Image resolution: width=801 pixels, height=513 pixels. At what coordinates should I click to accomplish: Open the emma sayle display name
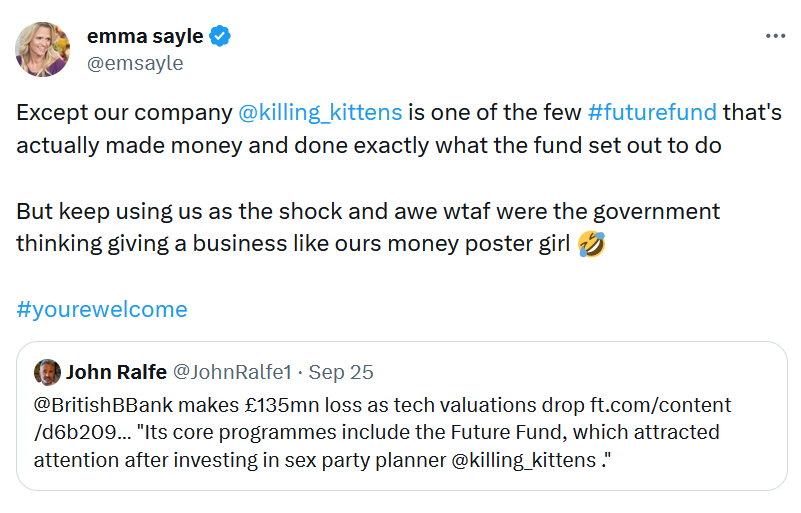tap(145, 37)
